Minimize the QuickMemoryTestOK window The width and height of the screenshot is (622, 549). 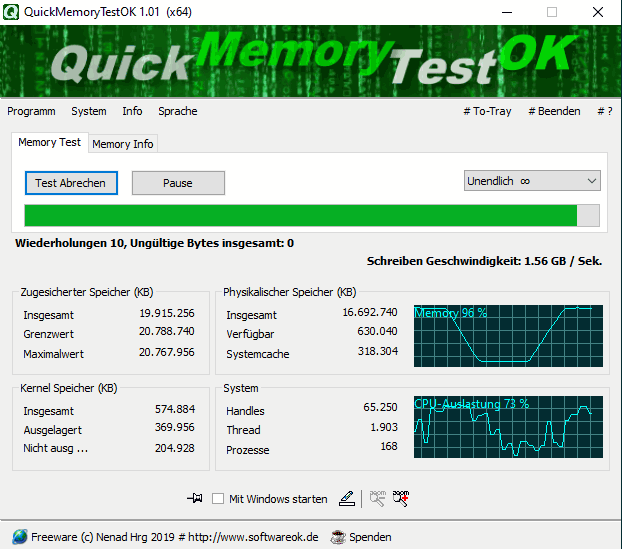507,12
